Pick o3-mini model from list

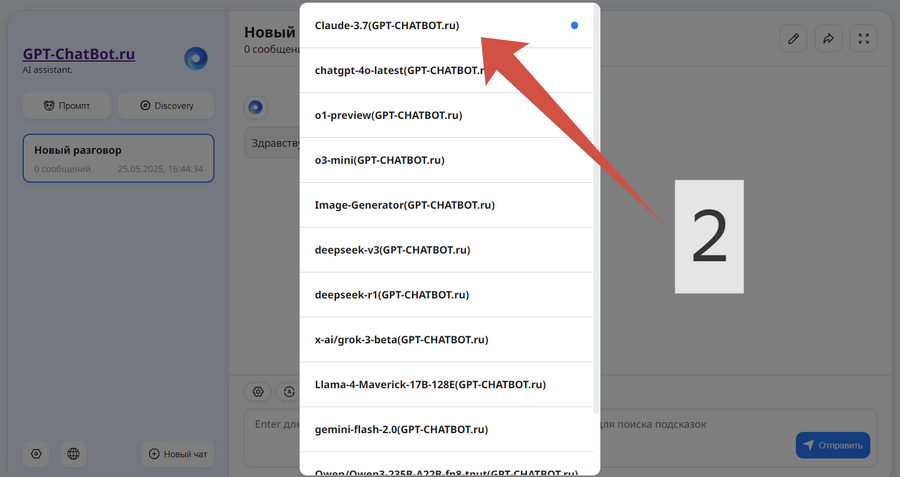tap(446, 160)
